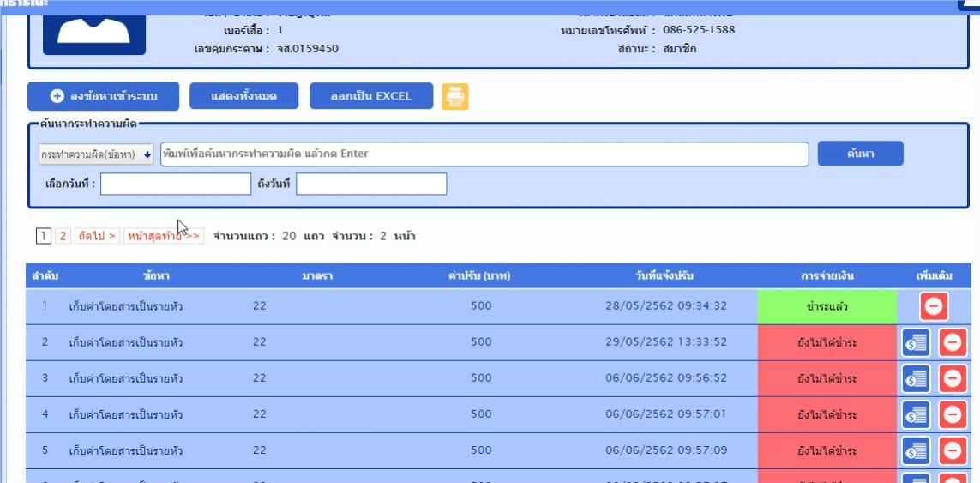
Task: Click the มาตรา column header
Action: point(317,276)
